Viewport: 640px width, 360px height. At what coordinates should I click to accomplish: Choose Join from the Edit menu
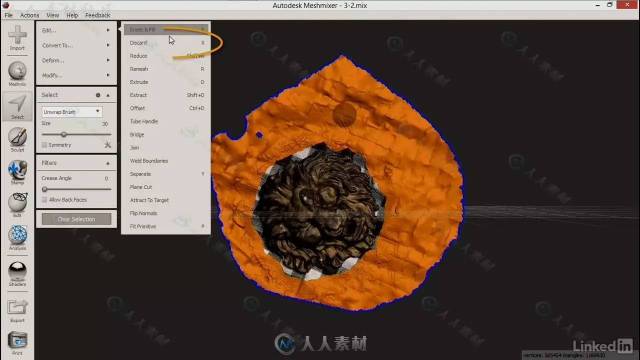click(166, 147)
